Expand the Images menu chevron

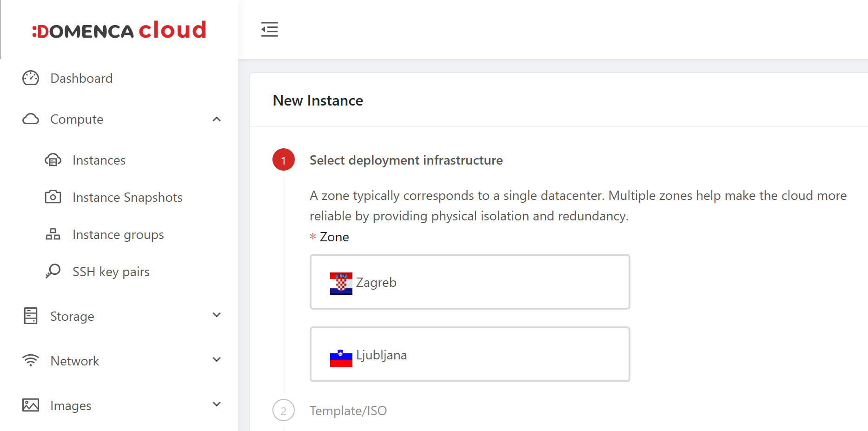tap(217, 404)
